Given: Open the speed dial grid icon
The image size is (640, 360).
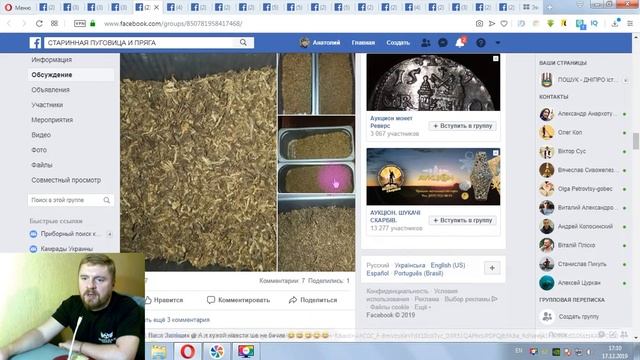Looking at the screenshot, I should (54, 24).
